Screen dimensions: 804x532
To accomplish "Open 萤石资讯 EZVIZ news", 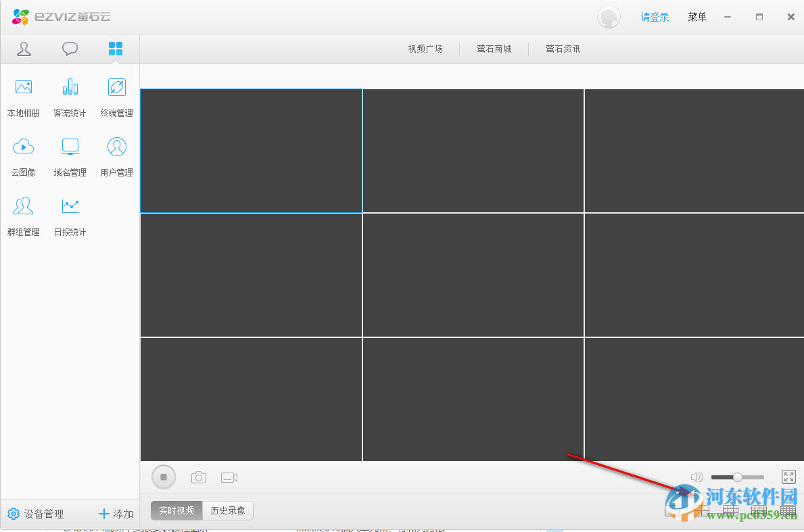I will tap(563, 49).
